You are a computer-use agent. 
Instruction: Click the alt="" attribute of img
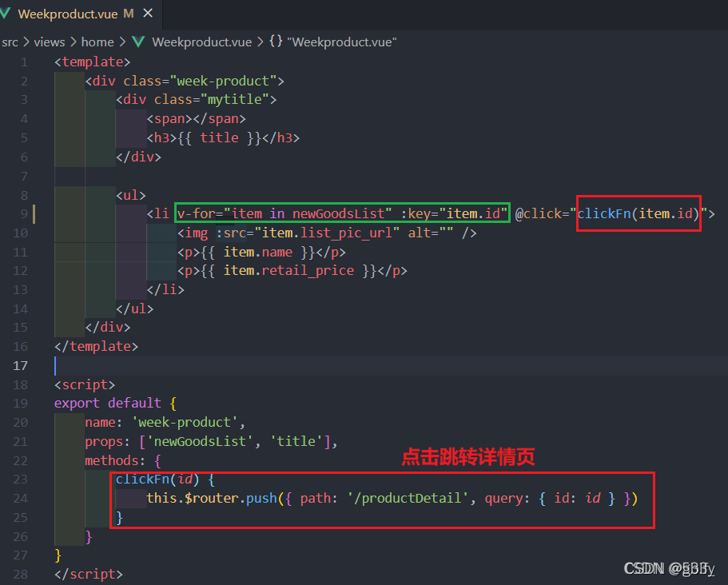click(x=431, y=233)
